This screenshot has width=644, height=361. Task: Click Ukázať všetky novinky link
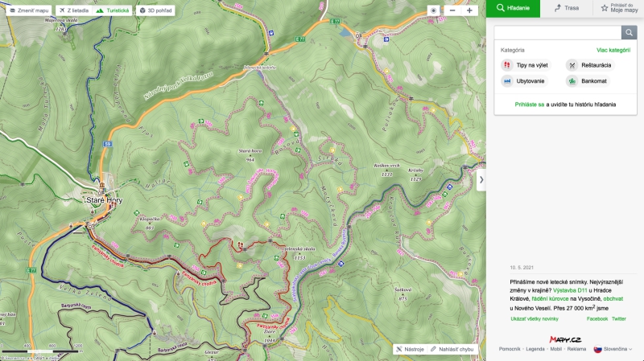(x=535, y=318)
